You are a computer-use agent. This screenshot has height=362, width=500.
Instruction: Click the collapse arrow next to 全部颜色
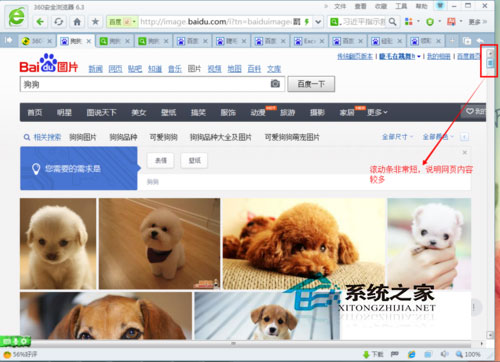[465, 137]
